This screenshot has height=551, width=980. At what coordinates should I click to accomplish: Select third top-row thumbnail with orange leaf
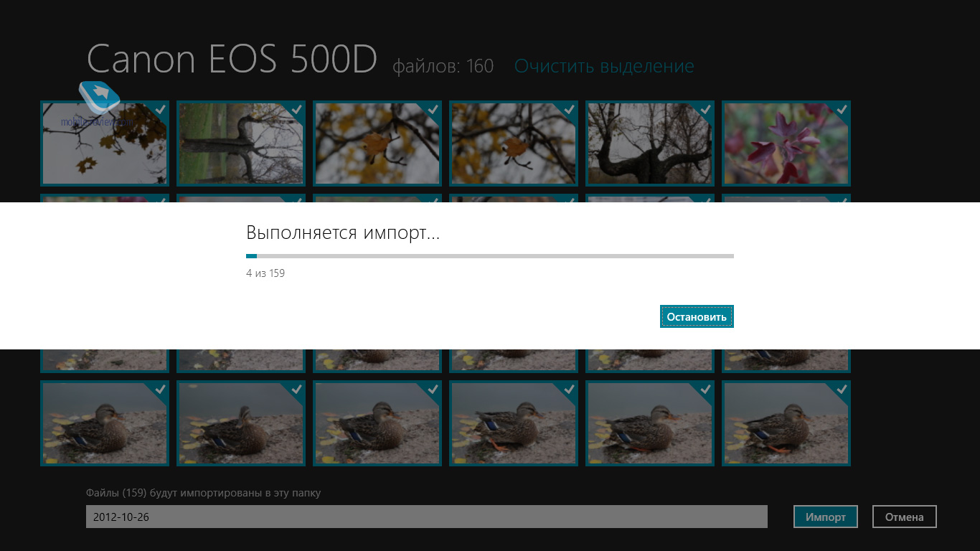tap(377, 143)
